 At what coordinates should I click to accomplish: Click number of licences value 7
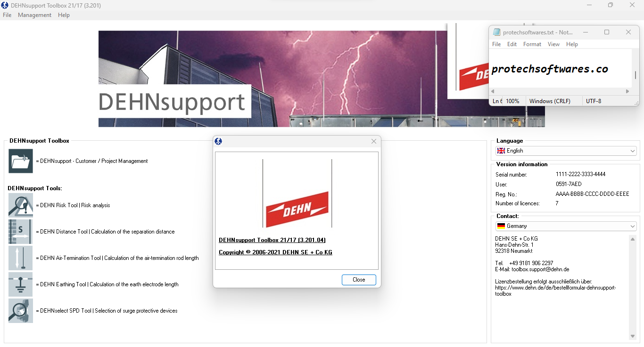(557, 203)
